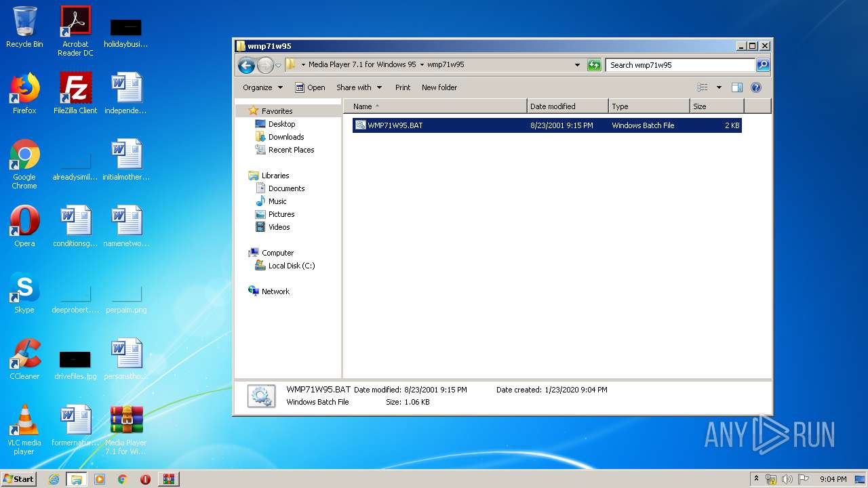Select the deeprobert desktop file
The image size is (868, 488).
[75, 299]
